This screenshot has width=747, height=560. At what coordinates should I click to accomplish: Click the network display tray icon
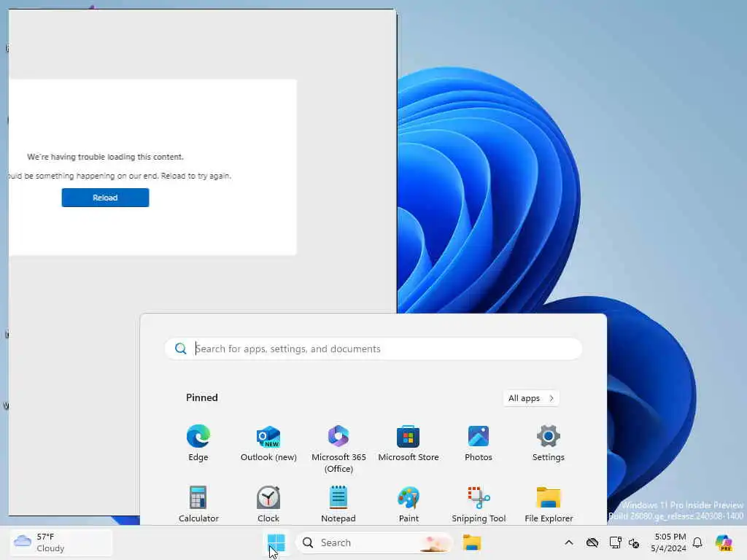615,542
